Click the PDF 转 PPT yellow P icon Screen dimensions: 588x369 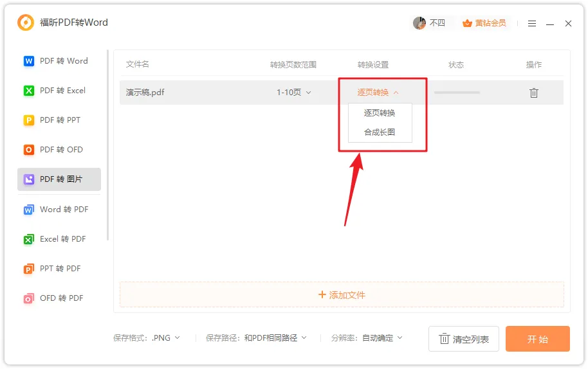tap(29, 120)
